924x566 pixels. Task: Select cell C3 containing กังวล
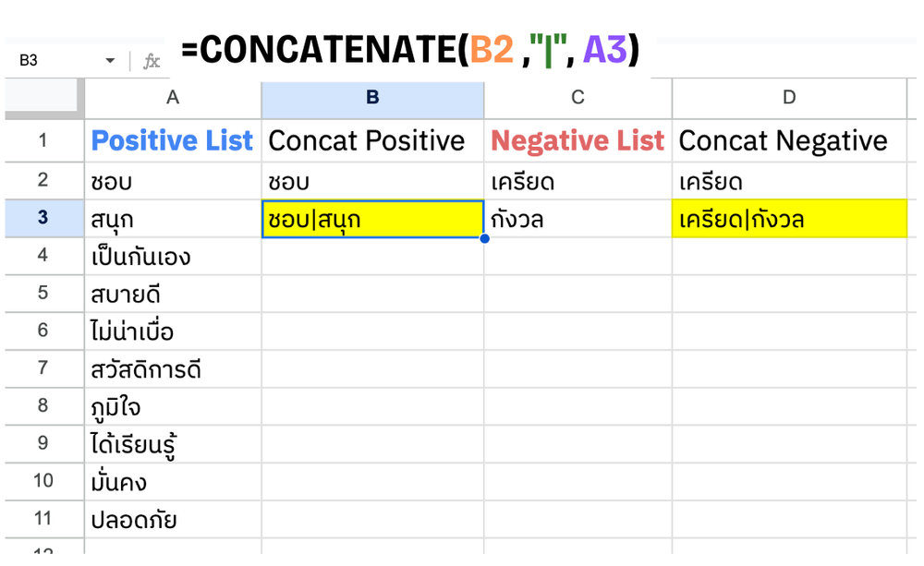point(577,219)
